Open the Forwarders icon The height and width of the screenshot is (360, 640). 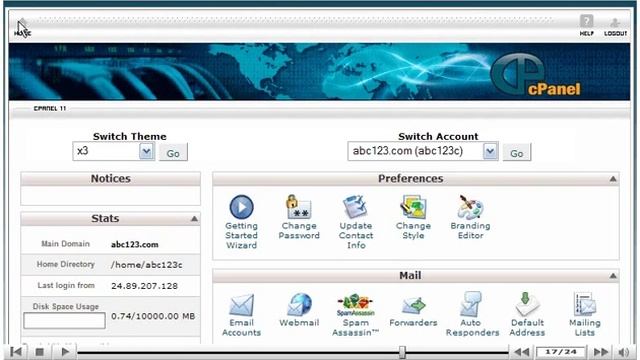click(x=413, y=305)
